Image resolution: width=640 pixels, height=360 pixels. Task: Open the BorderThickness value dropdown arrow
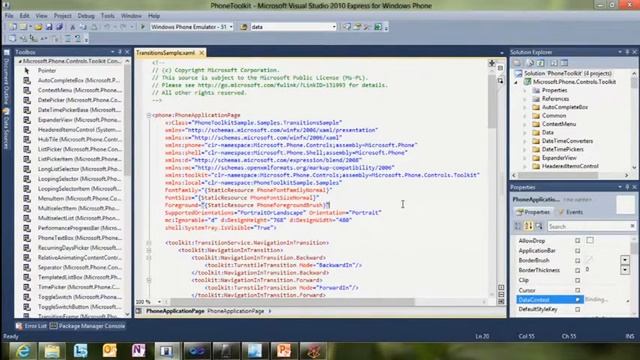(x=625, y=270)
